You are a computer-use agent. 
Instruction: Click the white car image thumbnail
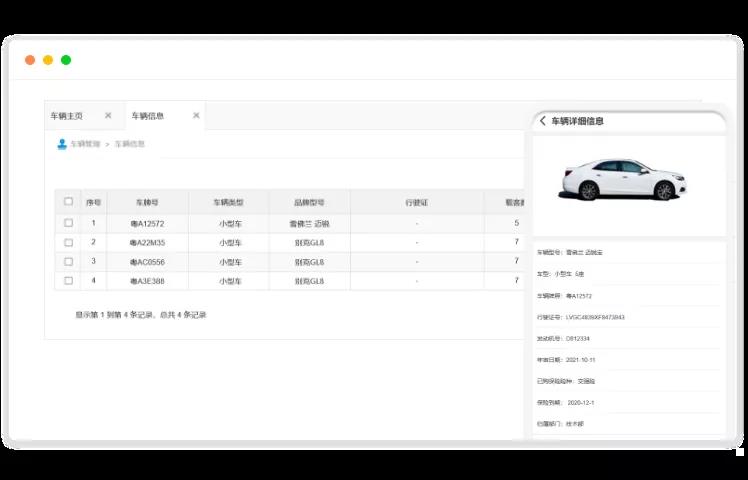[x=624, y=179]
